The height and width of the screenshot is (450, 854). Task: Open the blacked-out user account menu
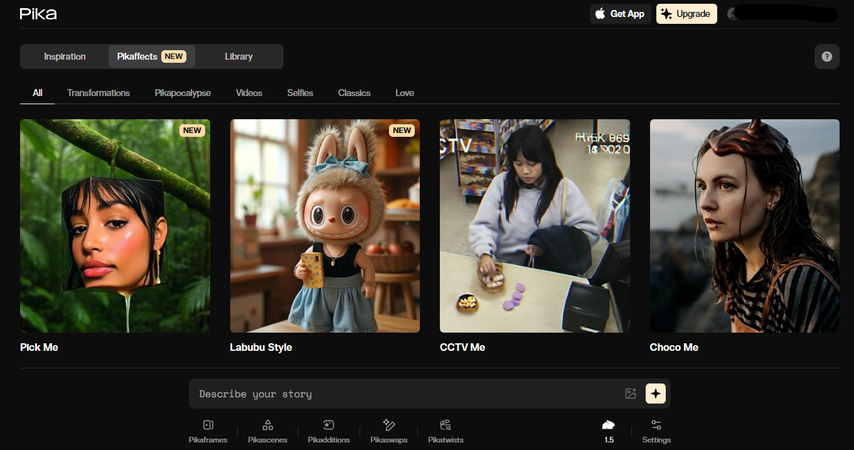pyautogui.click(x=782, y=14)
